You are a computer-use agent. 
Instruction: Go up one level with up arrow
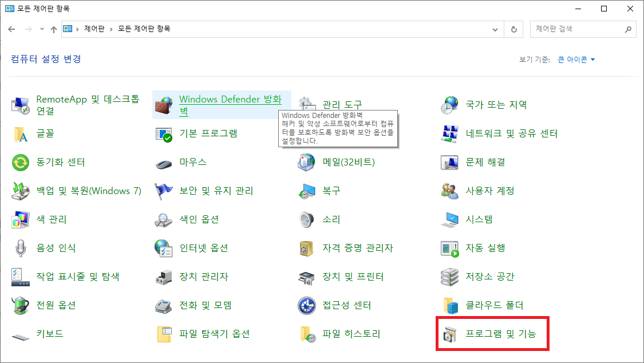tap(54, 29)
